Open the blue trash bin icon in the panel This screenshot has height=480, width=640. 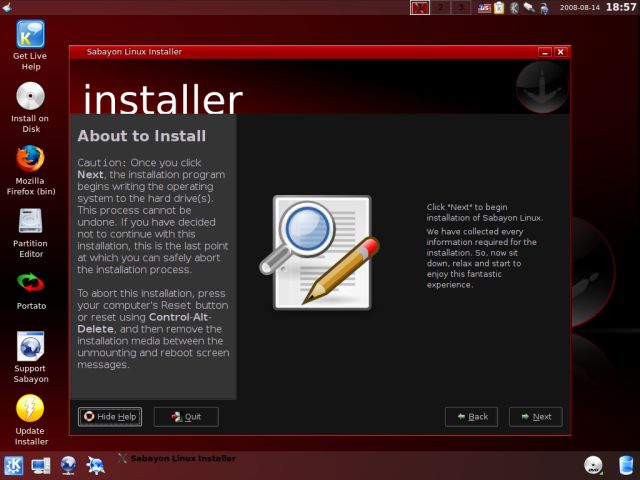[x=626, y=465]
